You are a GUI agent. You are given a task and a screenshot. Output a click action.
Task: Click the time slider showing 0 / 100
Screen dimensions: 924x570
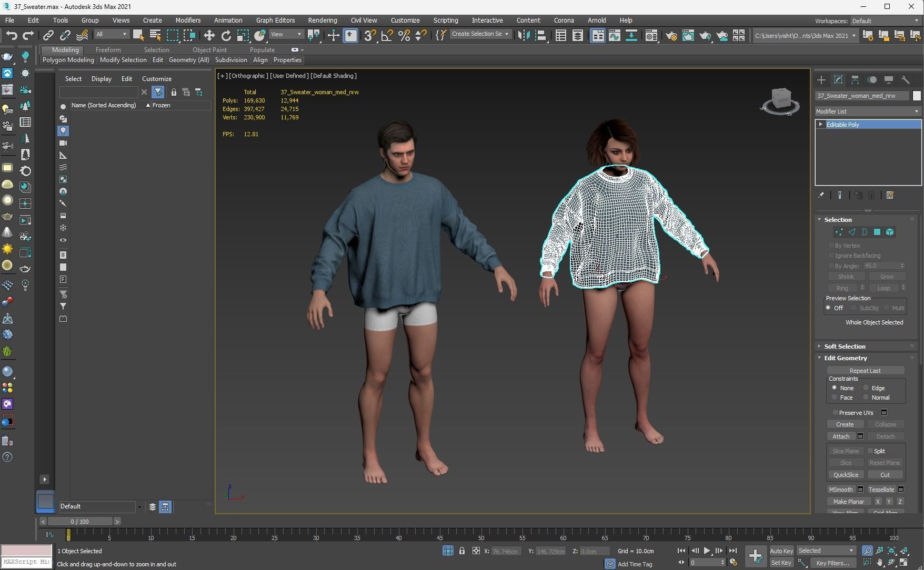point(80,522)
